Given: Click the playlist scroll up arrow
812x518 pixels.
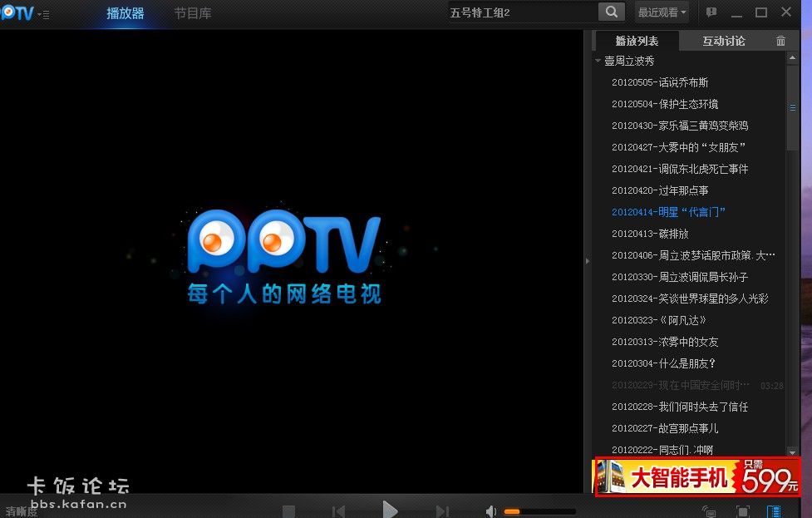Looking at the screenshot, I should coord(792,58).
